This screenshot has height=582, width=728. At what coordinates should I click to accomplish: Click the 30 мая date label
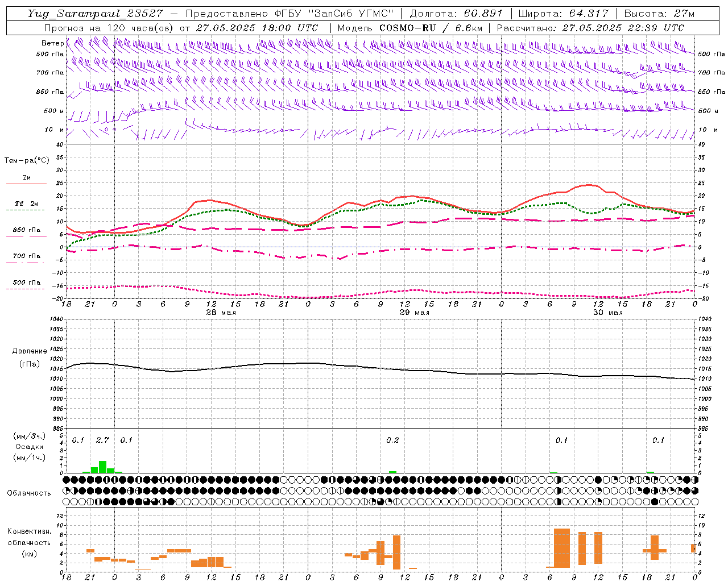(x=607, y=313)
